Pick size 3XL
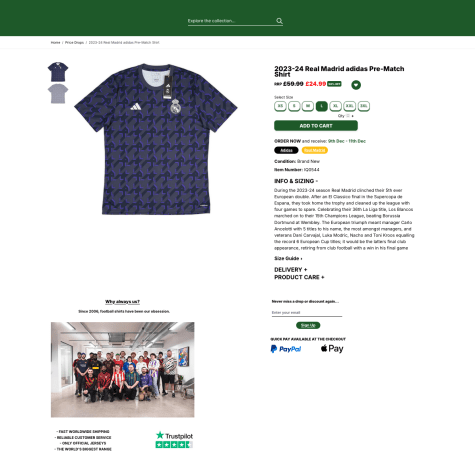The width and height of the screenshot is (475, 454). [364, 106]
